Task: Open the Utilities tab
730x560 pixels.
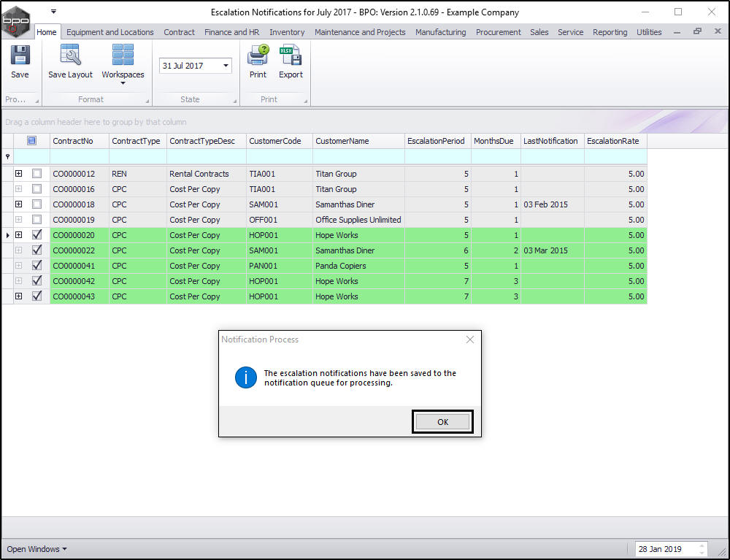Action: tap(649, 32)
